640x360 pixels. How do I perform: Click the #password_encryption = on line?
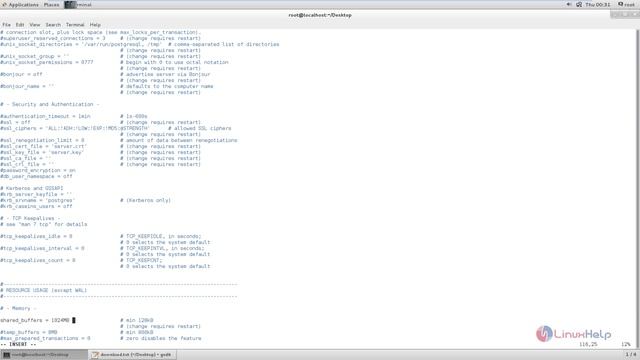point(38,170)
